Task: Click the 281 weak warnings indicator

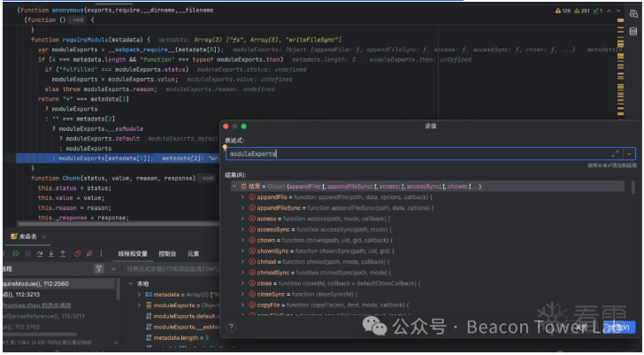Action: (x=582, y=11)
